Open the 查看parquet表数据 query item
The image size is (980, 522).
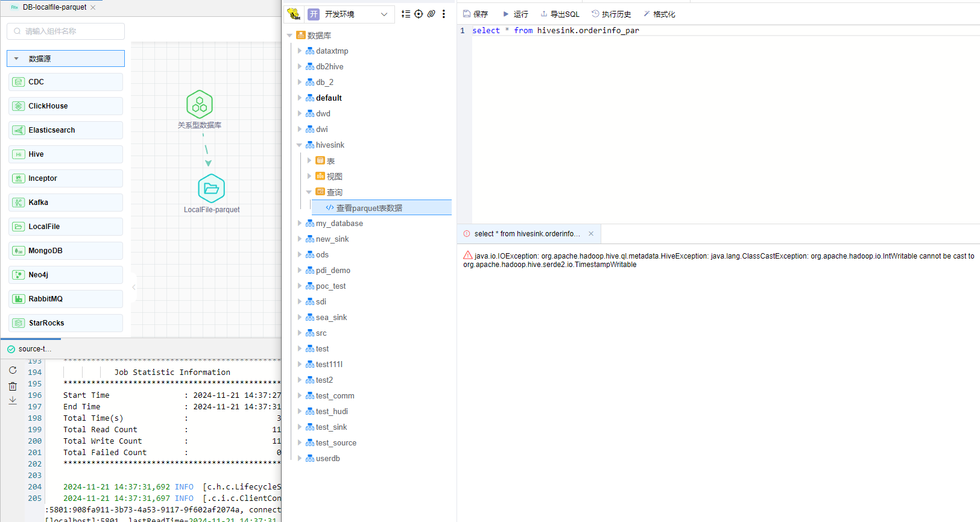pos(369,208)
